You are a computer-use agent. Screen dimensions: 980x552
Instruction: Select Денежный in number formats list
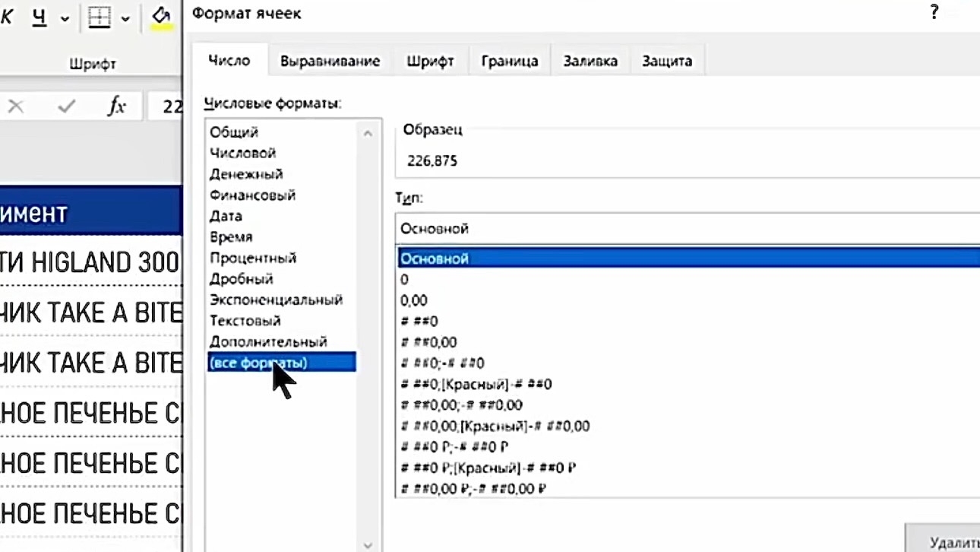pos(246,174)
